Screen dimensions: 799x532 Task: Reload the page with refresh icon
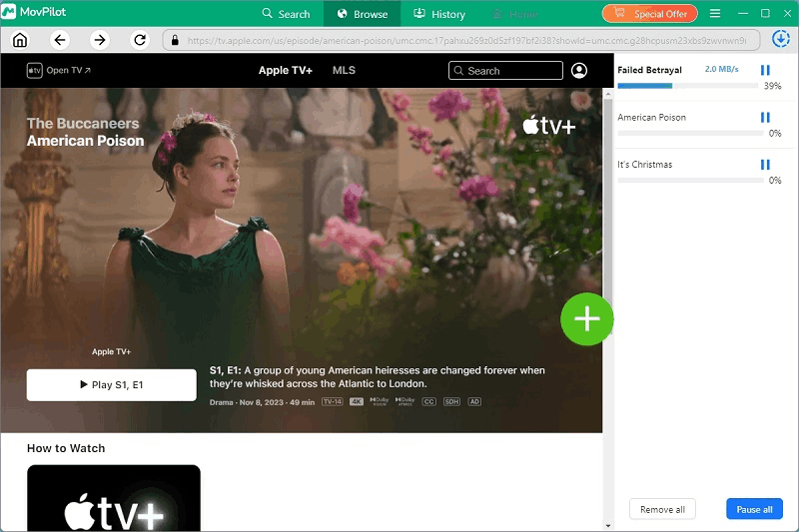pos(140,40)
